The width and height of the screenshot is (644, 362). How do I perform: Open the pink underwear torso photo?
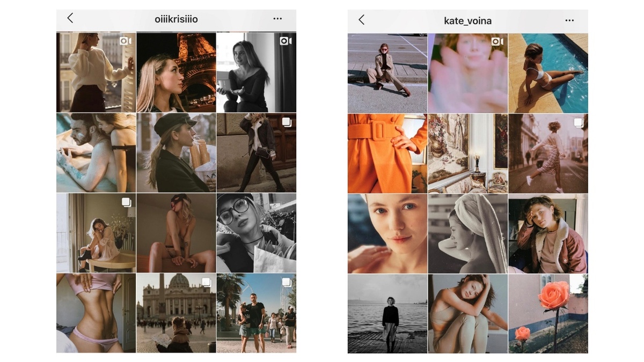tap(96, 313)
